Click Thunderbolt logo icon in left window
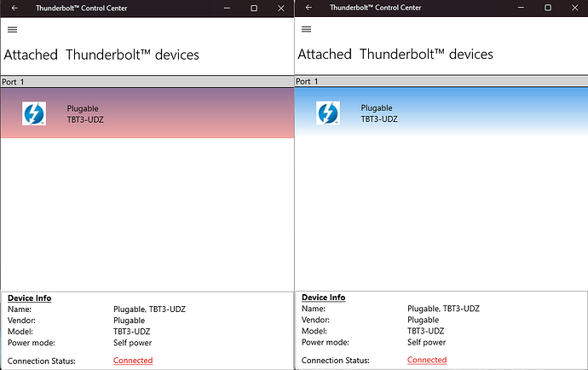This screenshot has height=370, width=588. [x=34, y=113]
